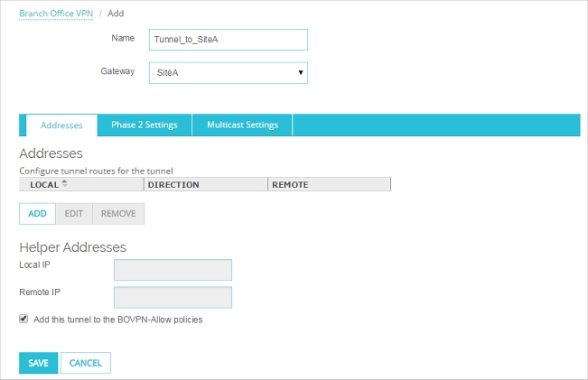Click the REMOTE column header

pyautogui.click(x=330, y=184)
